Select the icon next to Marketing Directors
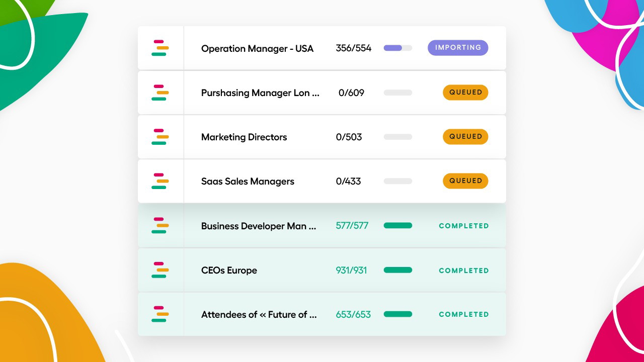 (x=160, y=137)
